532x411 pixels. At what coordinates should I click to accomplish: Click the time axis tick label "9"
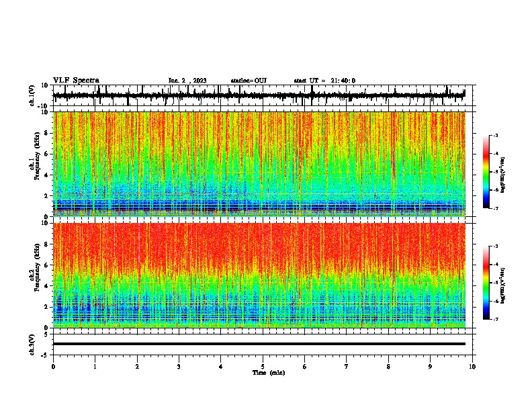[430, 367]
